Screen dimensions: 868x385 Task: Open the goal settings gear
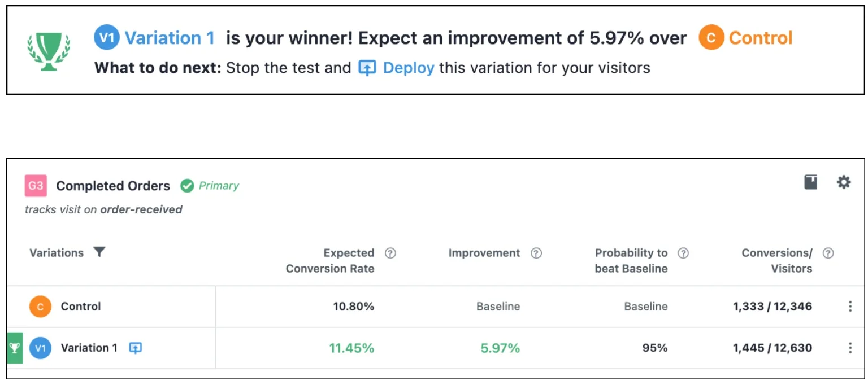point(844,182)
